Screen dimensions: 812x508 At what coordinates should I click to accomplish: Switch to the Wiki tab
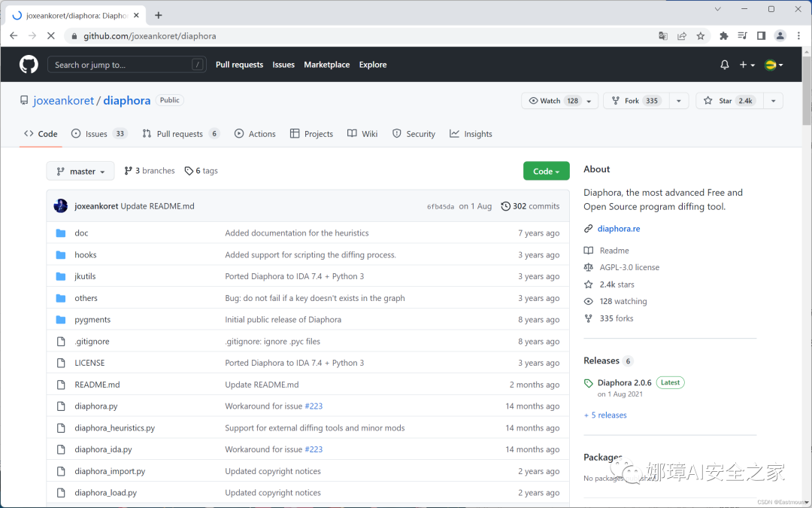[362, 134]
